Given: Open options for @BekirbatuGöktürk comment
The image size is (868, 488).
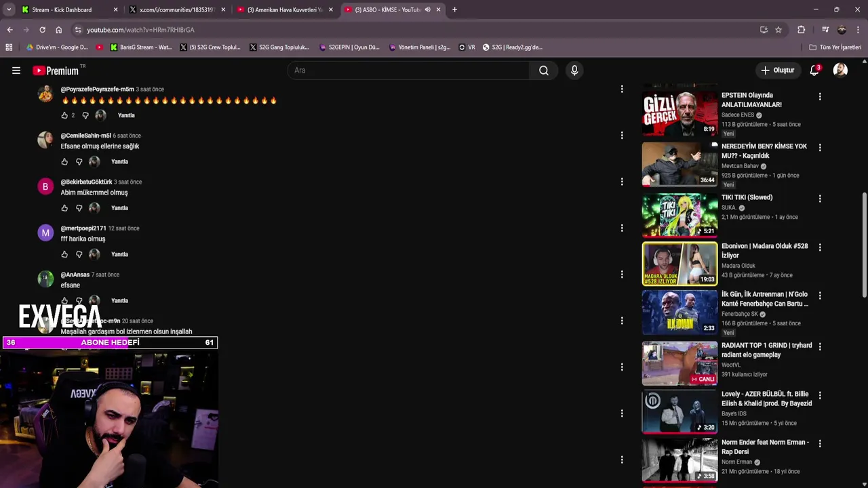Looking at the screenshot, I should 622,182.
